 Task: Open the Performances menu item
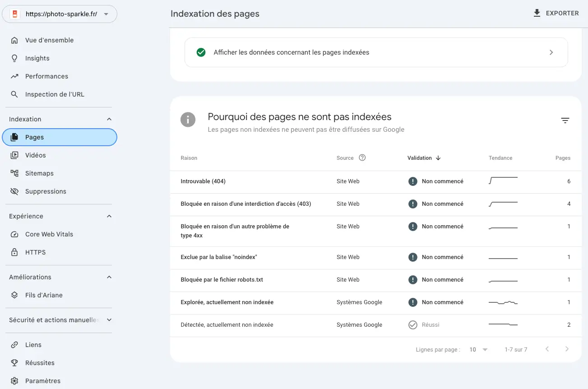click(60, 76)
